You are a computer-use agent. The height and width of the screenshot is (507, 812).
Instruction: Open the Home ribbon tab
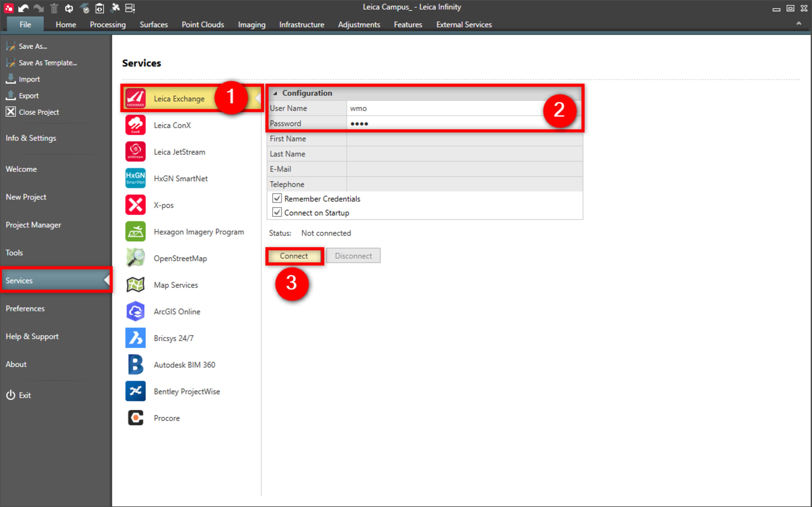(66, 24)
